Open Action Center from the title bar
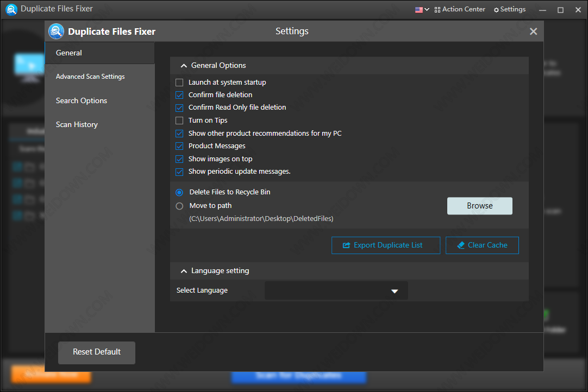Viewport: 588px width, 392px height. [x=460, y=9]
